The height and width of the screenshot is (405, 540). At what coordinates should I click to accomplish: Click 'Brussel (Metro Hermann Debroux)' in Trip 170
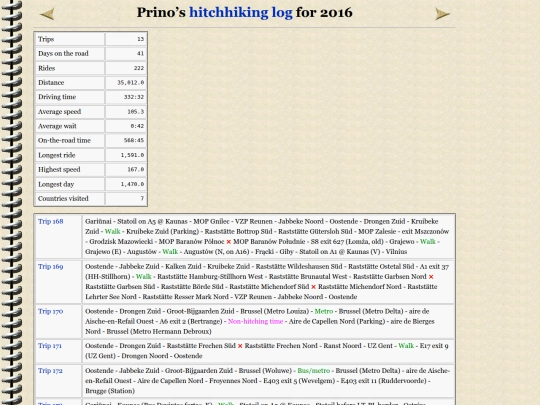(x=159, y=332)
